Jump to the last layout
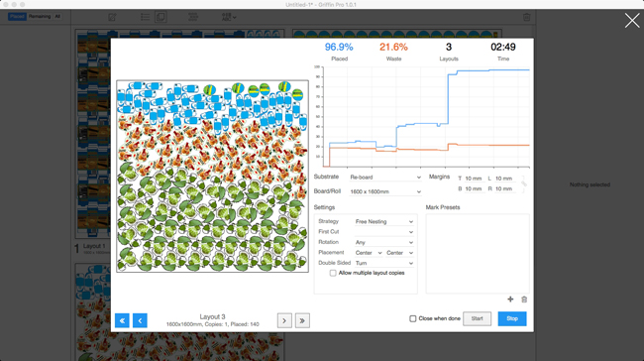644x361 pixels. click(302, 320)
